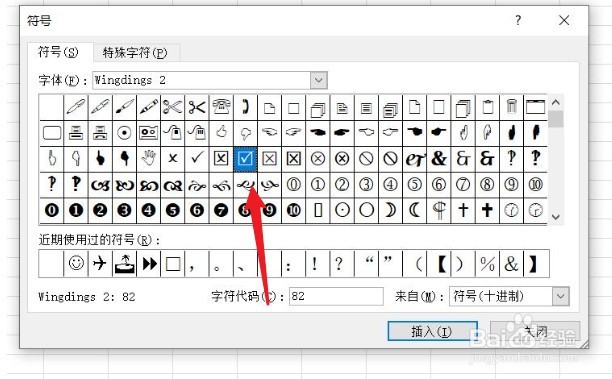Select the black circled 6 symbol

click(197, 210)
